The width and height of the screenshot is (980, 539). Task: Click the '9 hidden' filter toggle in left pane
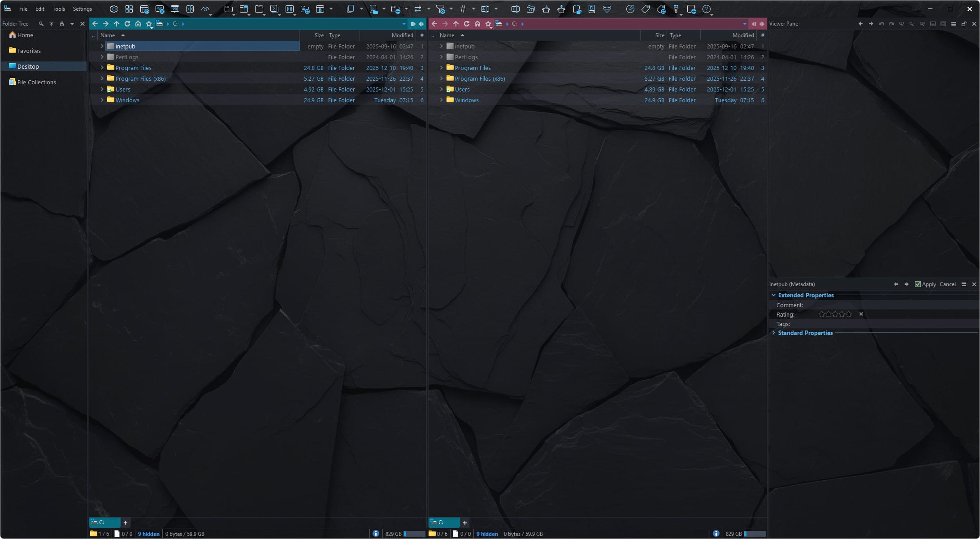click(148, 534)
